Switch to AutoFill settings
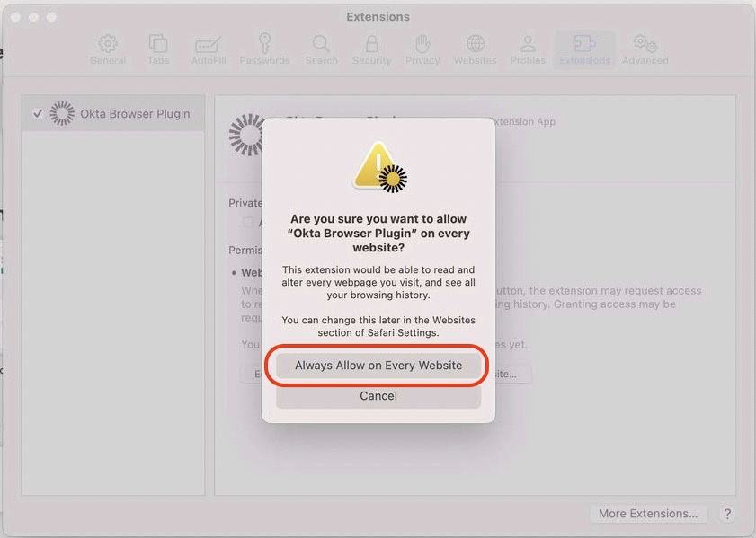 pos(209,49)
